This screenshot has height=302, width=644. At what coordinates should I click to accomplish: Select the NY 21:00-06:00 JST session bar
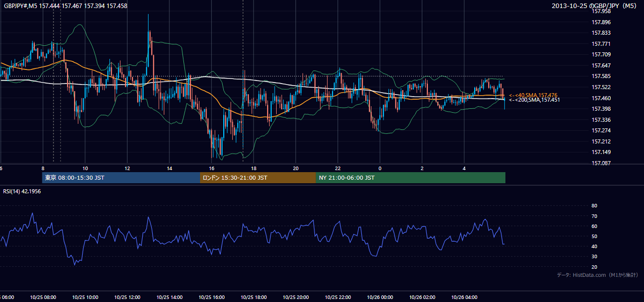click(x=411, y=178)
